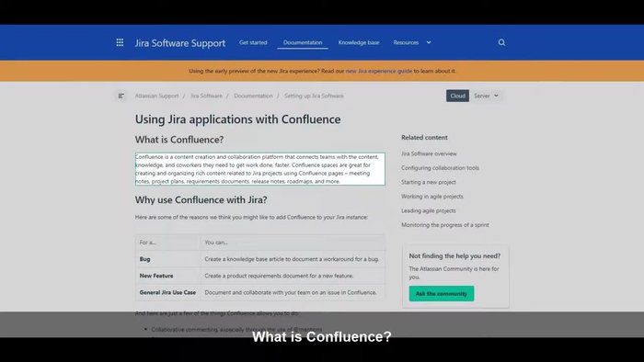The width and height of the screenshot is (644, 362).
Task: Click the 'Related content' heading
Action: coord(424,138)
